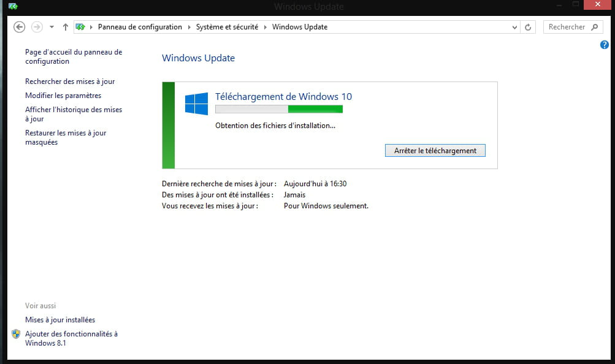Image resolution: width=615 pixels, height=364 pixels.
Task: Click Vous recevez les mises à jour label
Action: (x=210, y=206)
